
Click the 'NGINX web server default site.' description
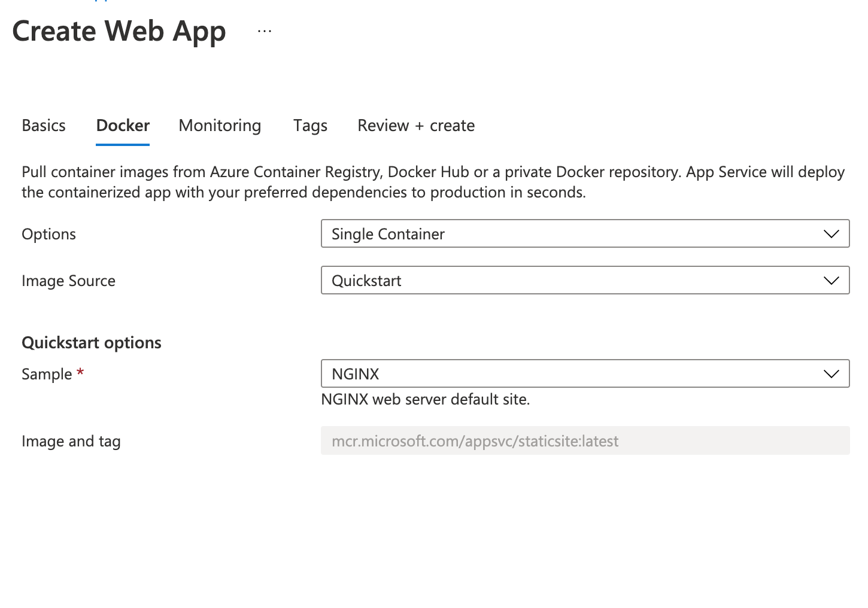point(426,399)
